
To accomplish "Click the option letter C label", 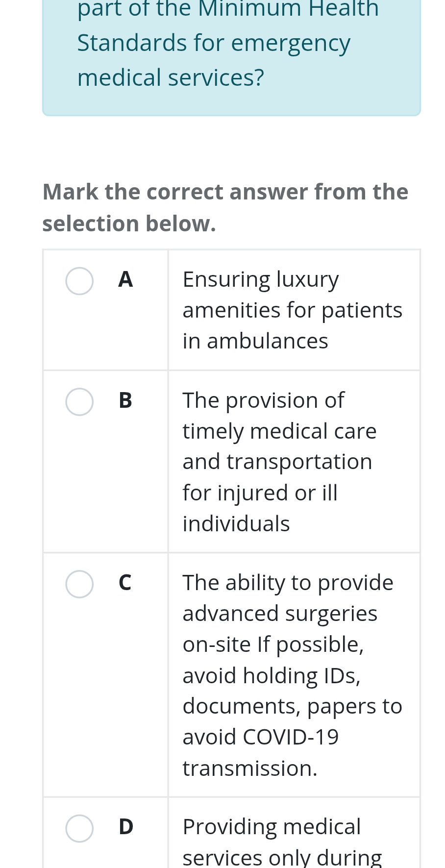I will tap(125, 584).
